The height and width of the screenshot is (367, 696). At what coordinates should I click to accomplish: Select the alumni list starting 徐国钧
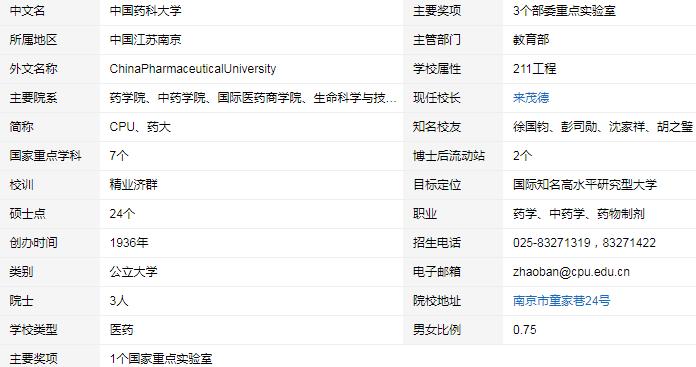click(x=603, y=126)
